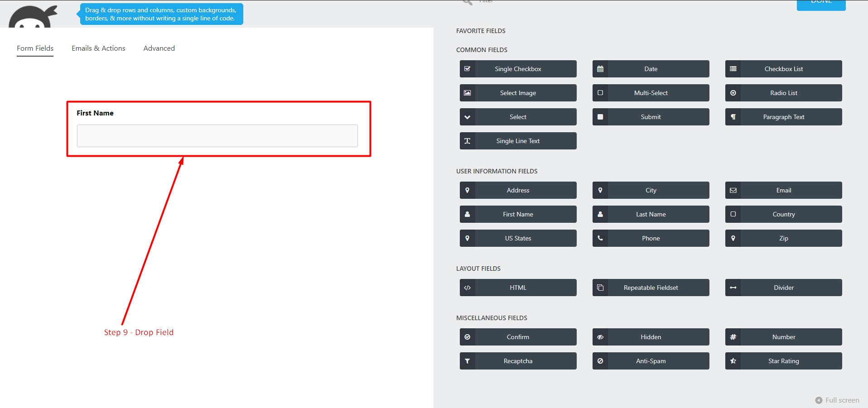Click the Single Checkbox field icon
Image resolution: width=868 pixels, height=408 pixels.
click(467, 69)
